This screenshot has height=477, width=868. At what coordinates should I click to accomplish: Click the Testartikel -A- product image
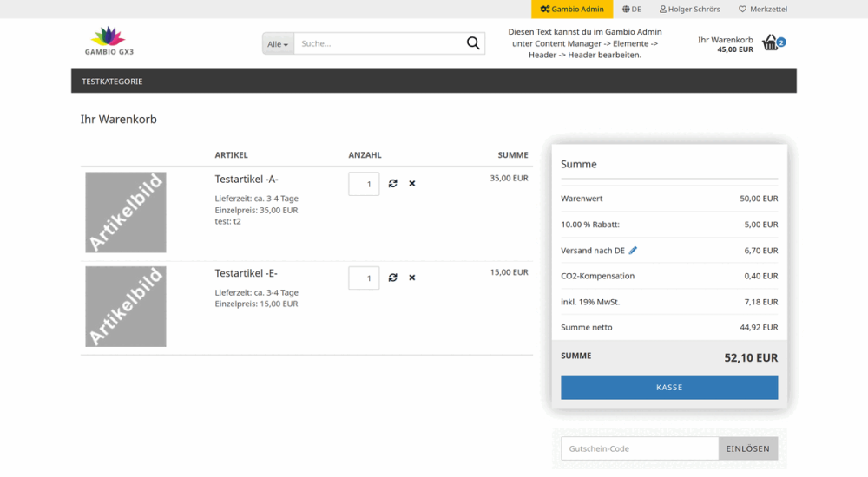[x=126, y=212]
